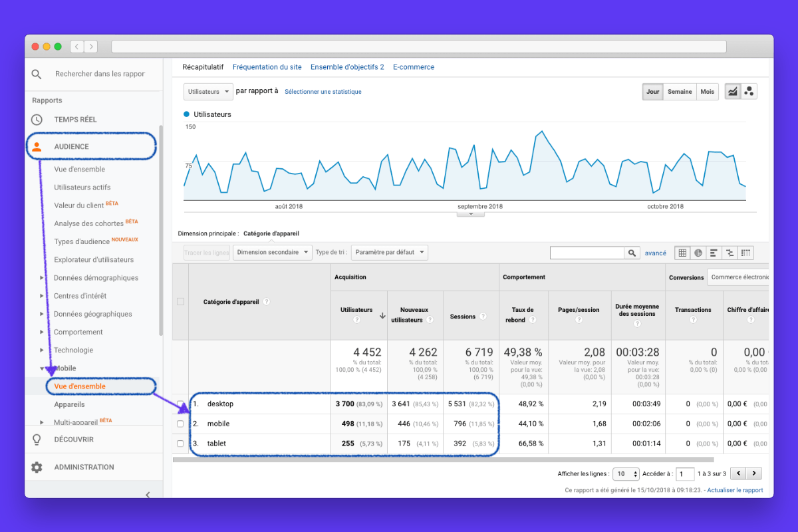Select the comparison view icon

click(730, 253)
